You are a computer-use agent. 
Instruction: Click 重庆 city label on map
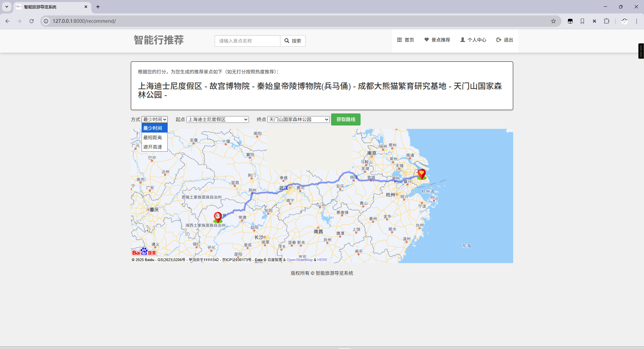154,210
